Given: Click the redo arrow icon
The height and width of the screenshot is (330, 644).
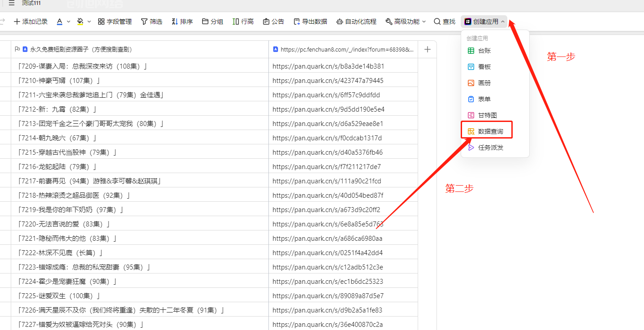Looking at the screenshot, I should [x=2, y=22].
